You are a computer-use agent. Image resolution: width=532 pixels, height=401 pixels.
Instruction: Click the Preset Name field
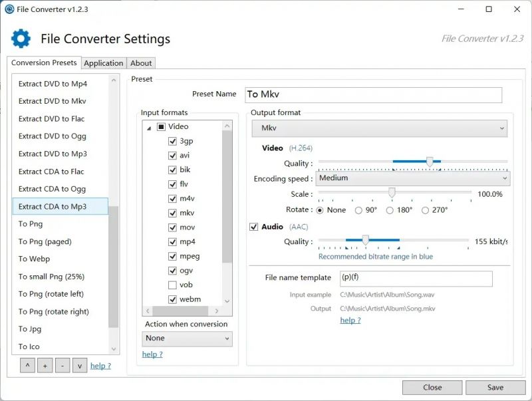pos(373,94)
